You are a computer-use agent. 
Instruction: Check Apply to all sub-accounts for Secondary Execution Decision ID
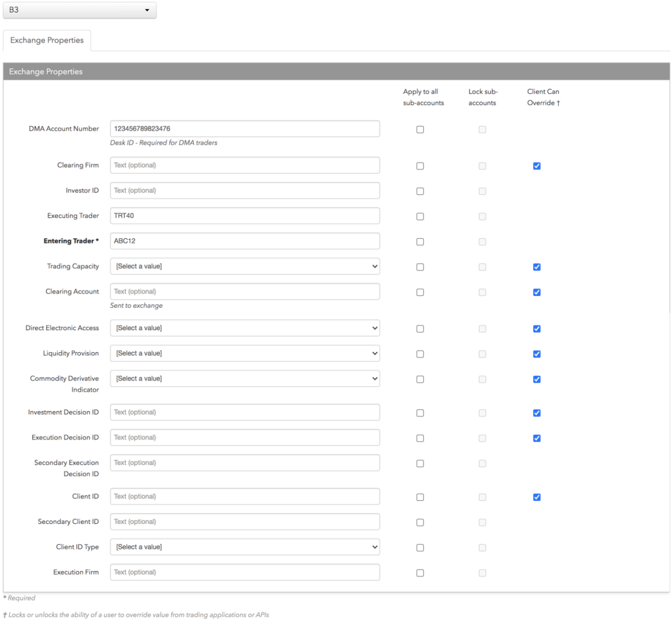420,464
